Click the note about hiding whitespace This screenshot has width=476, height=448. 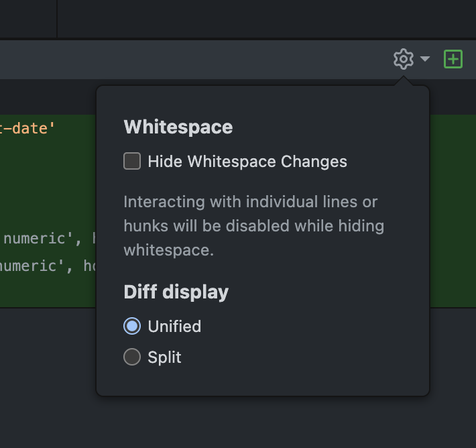click(254, 226)
